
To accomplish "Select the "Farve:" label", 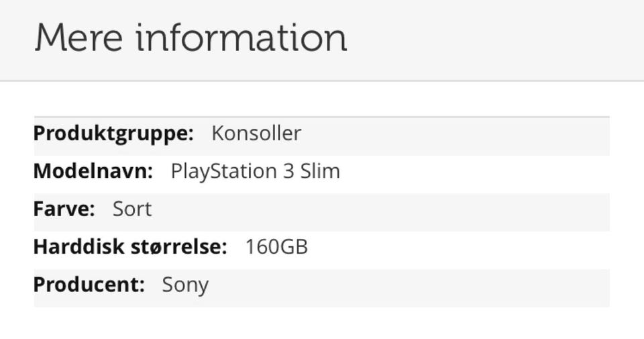I will click(64, 209).
